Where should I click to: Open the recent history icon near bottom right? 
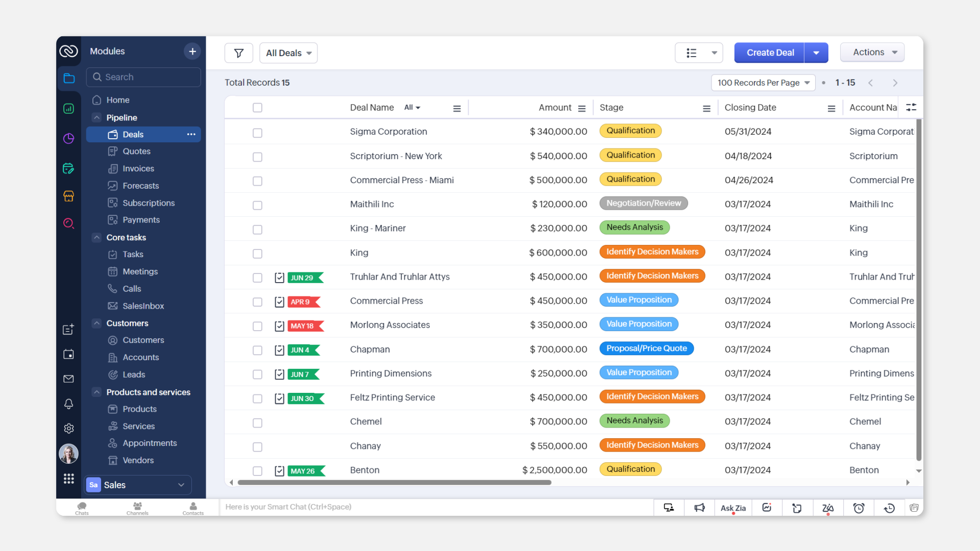(889, 508)
